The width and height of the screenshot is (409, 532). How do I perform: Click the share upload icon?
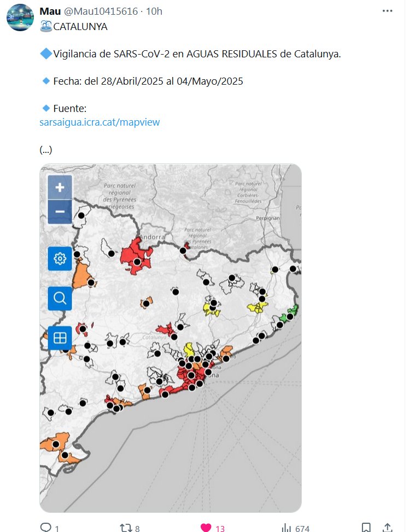click(387, 528)
